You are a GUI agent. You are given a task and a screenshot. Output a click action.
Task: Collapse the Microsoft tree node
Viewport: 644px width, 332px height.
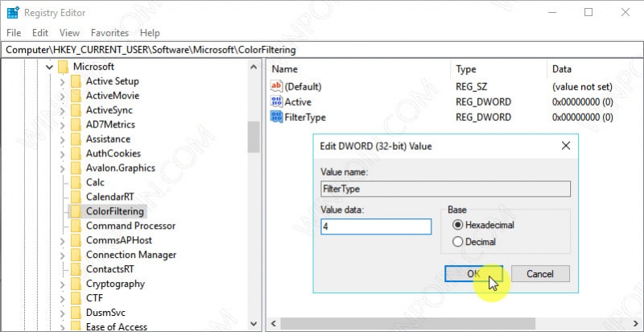coord(50,67)
